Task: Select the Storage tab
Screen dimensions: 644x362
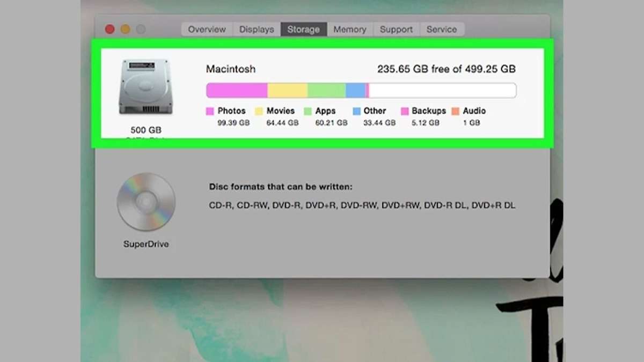Action: [303, 29]
